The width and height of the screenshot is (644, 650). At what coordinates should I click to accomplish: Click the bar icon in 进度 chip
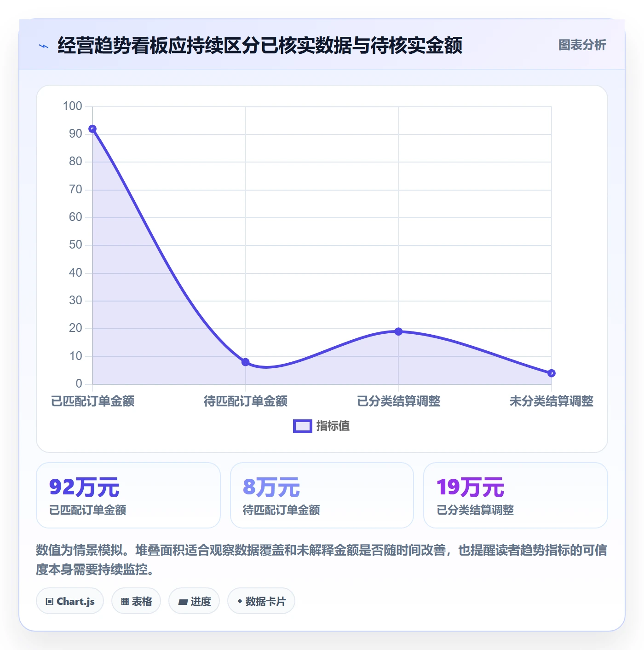pos(183,602)
